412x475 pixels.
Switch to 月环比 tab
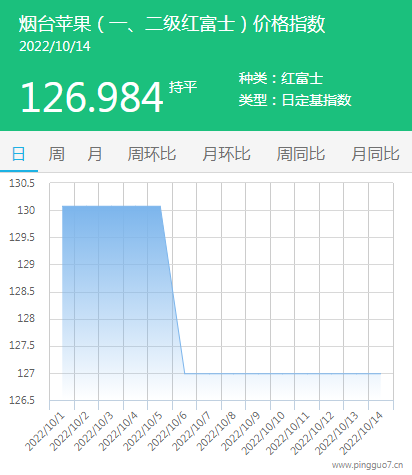(226, 154)
